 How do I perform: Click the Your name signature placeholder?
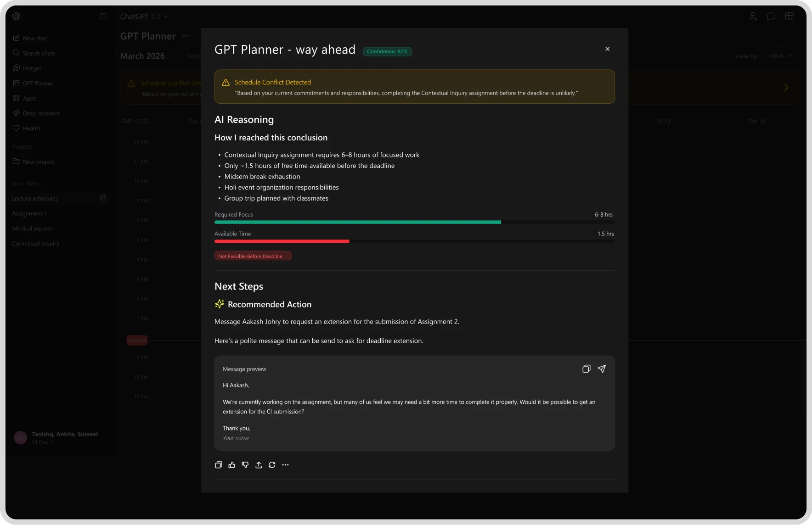pyautogui.click(x=236, y=438)
